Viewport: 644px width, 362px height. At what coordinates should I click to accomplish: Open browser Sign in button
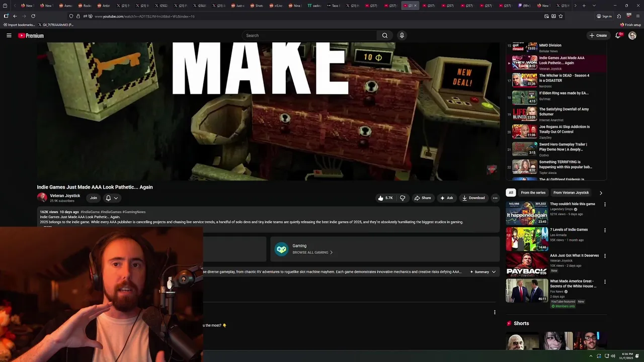(604, 16)
